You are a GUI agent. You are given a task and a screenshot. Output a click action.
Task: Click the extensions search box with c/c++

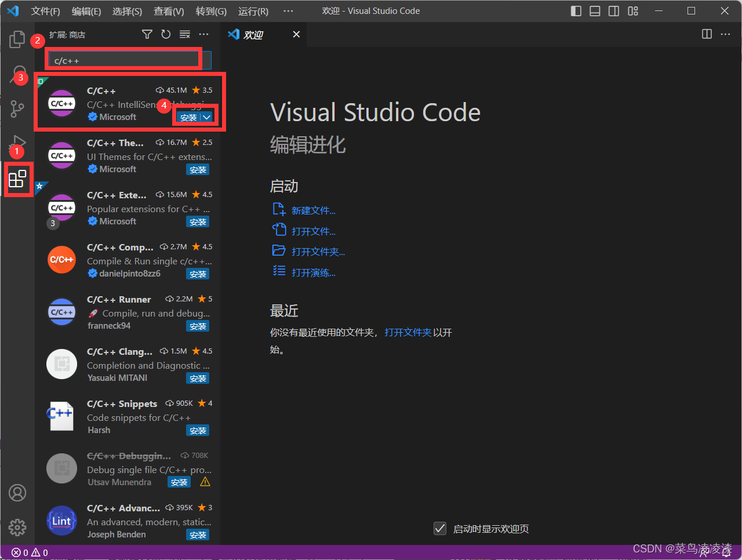pyautogui.click(x=130, y=60)
